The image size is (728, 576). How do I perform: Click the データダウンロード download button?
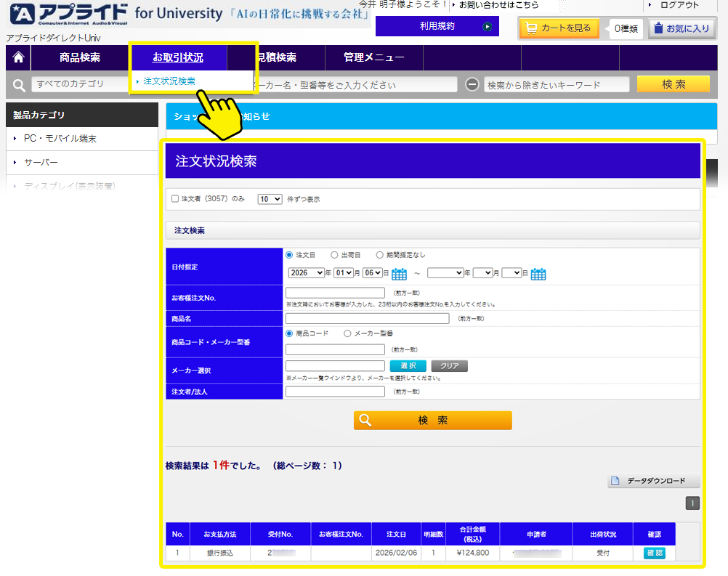(654, 481)
